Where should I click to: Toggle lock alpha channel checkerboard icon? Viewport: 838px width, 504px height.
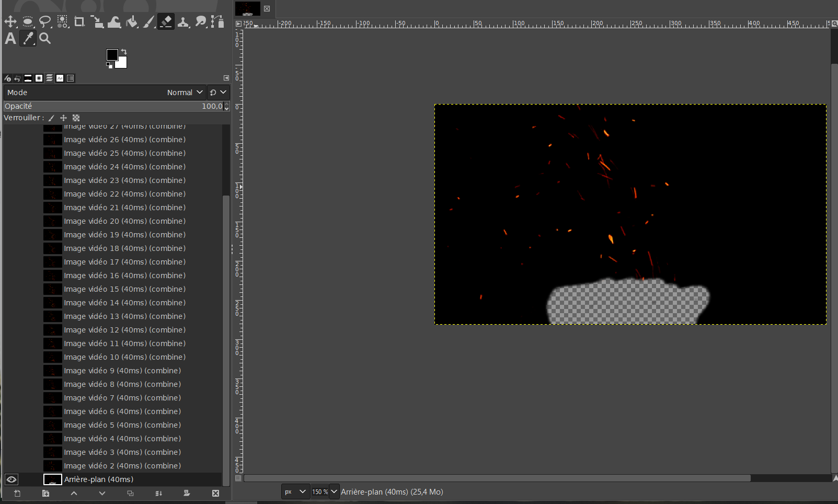(76, 118)
